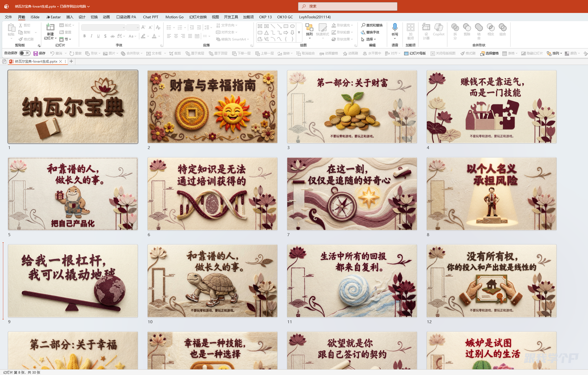Image resolution: width=588 pixels, height=375 pixels.
Task: Open the iSlide ribbon tab
Action: click(35, 17)
